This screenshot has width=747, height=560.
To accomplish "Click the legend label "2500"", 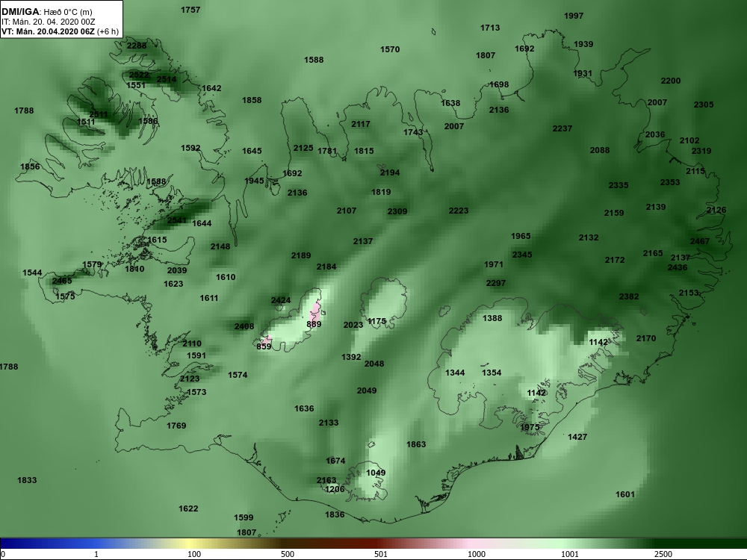I will [663, 554].
